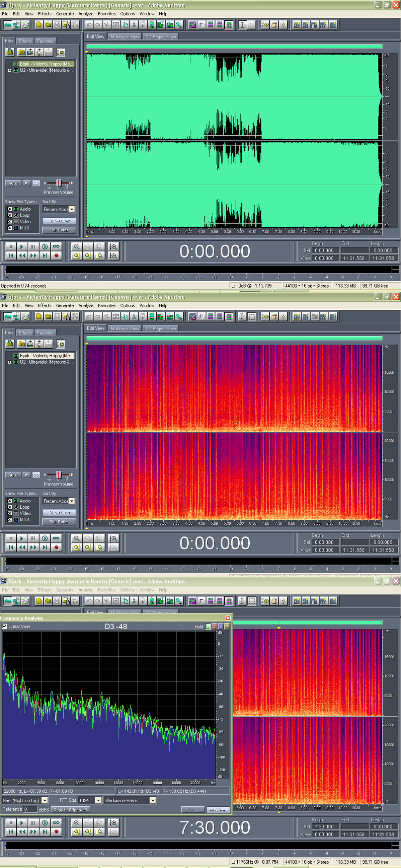Click Rewind button in bottom window transport
The image size is (401, 868).
22,832
